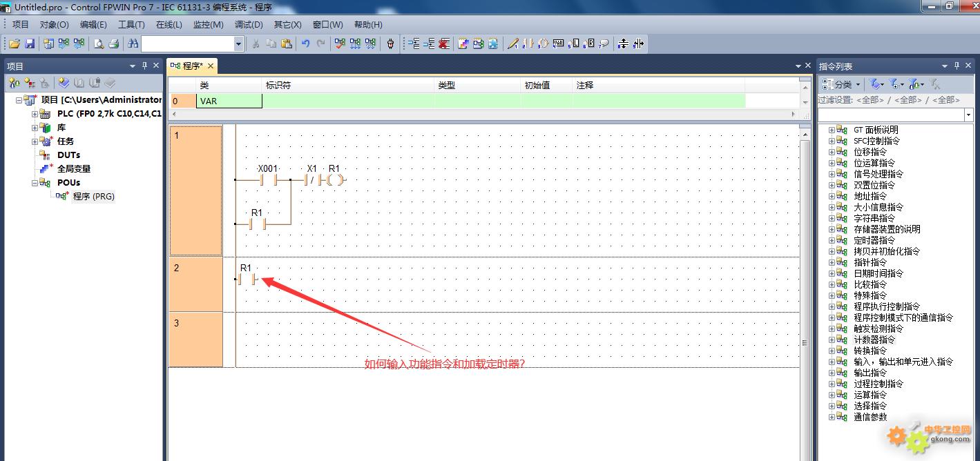Click the 标识符 column header

coord(348,86)
